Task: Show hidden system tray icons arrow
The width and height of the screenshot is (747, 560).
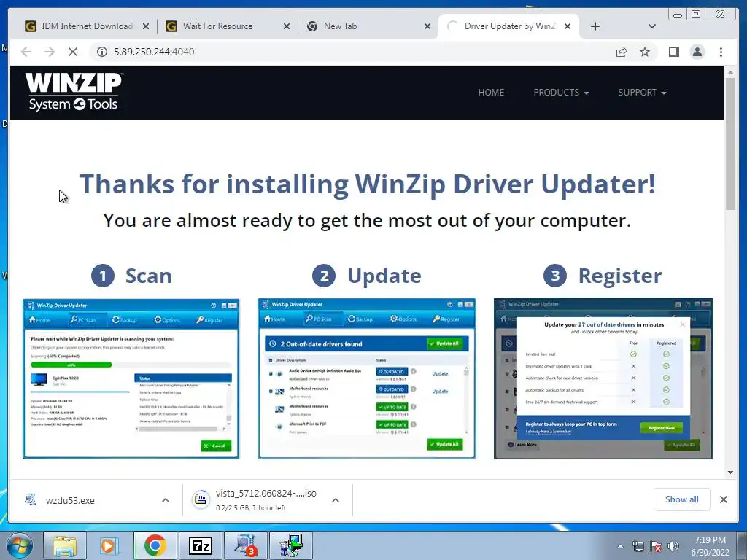Action: [620, 546]
